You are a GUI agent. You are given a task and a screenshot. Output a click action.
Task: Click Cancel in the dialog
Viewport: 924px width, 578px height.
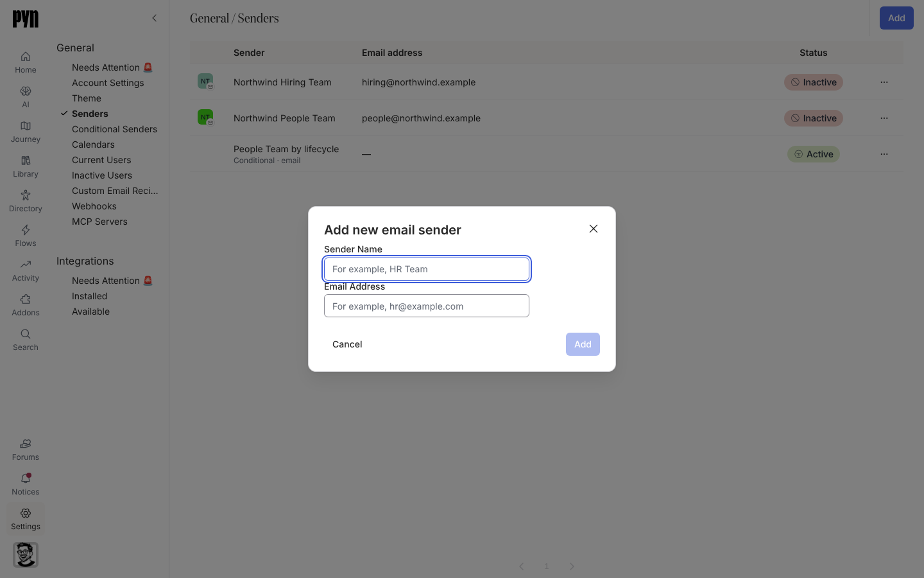click(347, 344)
